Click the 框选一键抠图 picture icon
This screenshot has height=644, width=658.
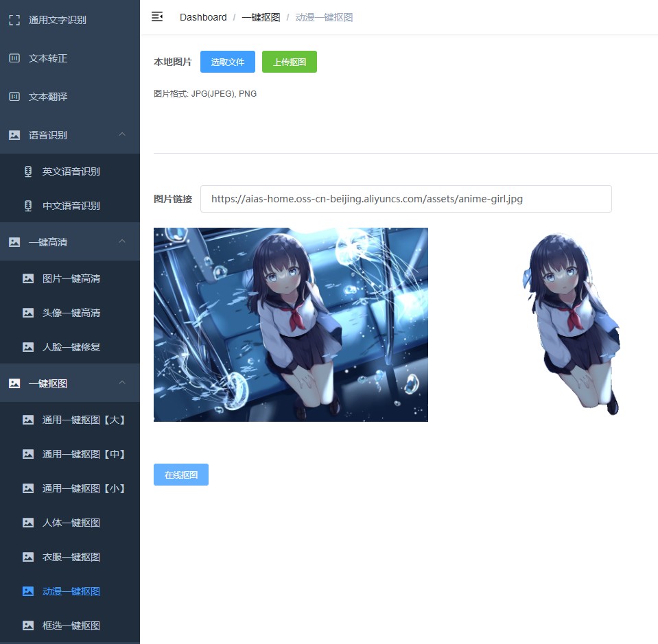pos(28,625)
